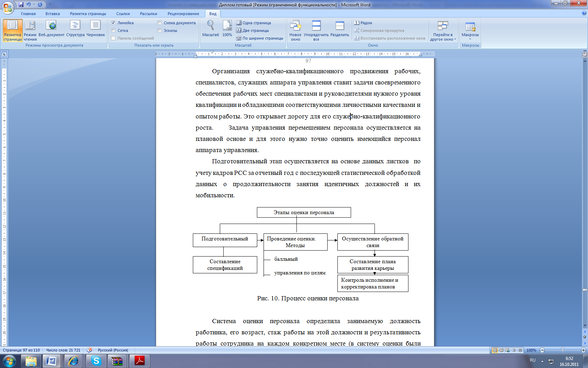
Task: Go to next page browse button
Action: point(584,343)
